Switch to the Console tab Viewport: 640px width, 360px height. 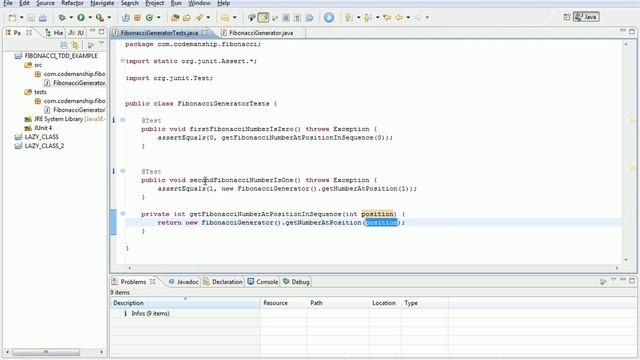[263, 282]
